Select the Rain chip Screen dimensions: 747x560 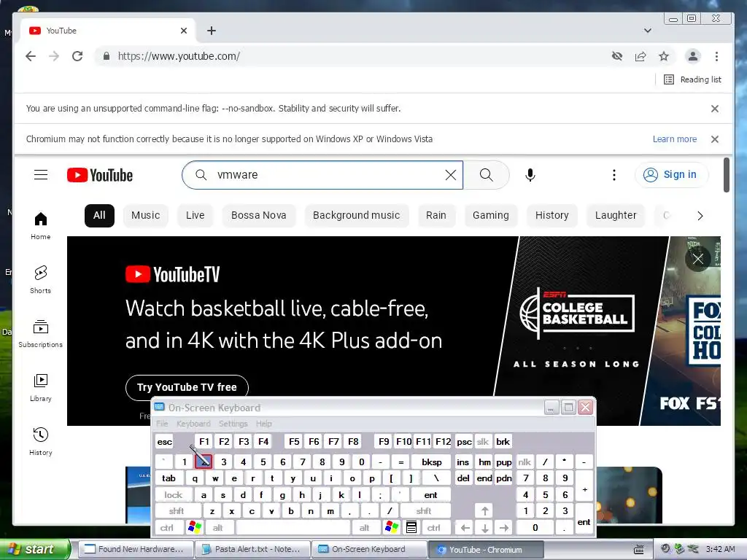point(436,215)
